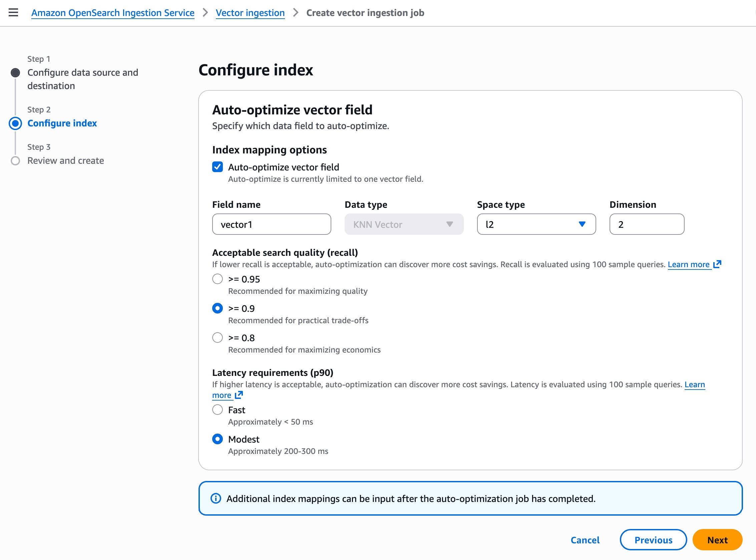Go back with the Previous button
The width and height of the screenshot is (756, 560).
[x=653, y=540]
